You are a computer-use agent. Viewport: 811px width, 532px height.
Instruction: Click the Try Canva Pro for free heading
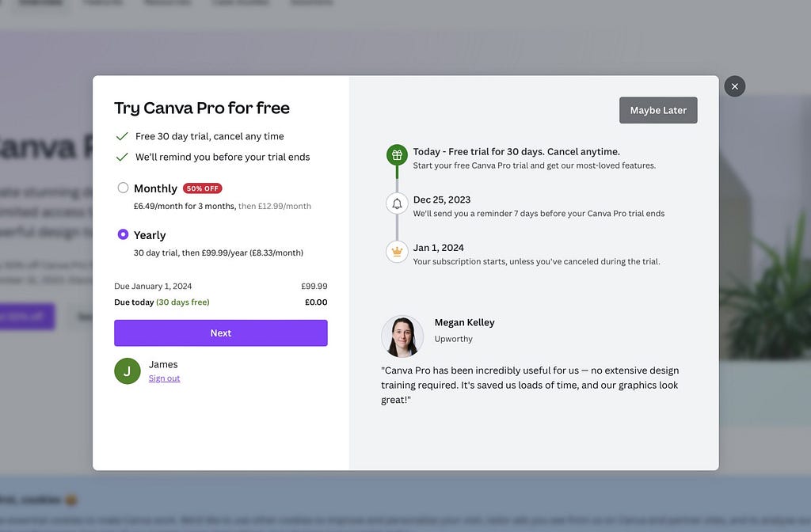tap(202, 108)
